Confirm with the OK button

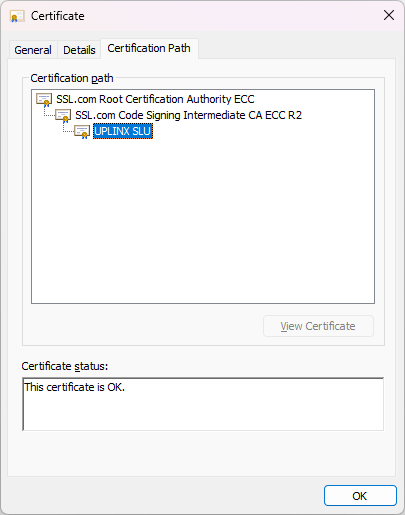360,496
